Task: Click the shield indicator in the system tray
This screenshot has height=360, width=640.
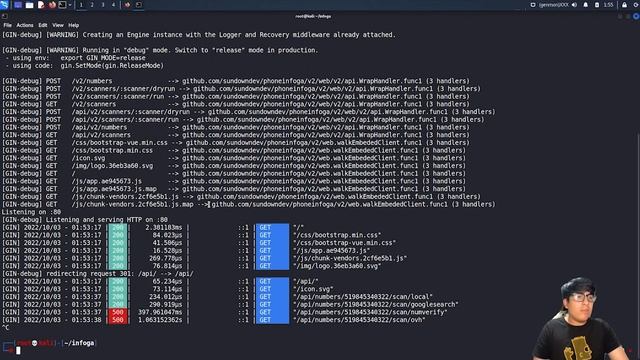Action: tap(533, 5)
